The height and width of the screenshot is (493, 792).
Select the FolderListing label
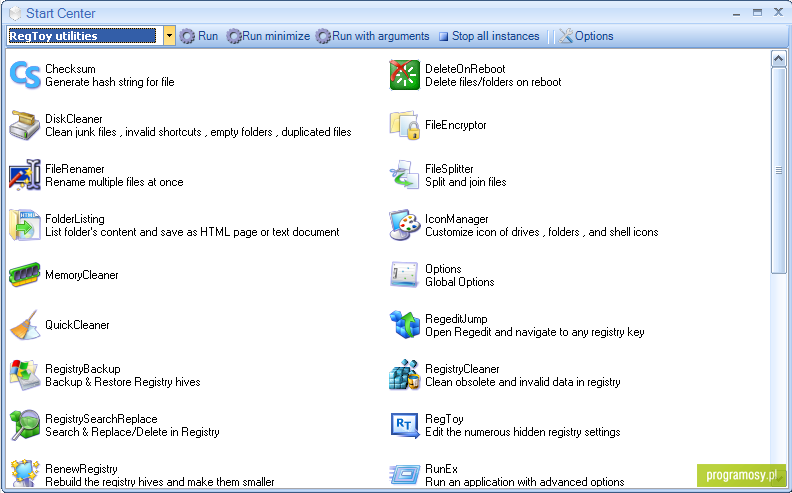(x=75, y=219)
